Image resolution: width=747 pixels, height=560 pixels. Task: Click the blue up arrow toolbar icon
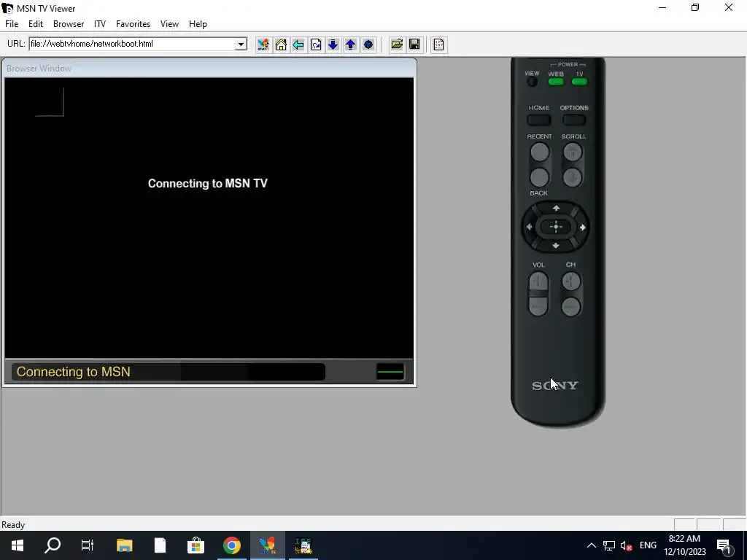351,44
